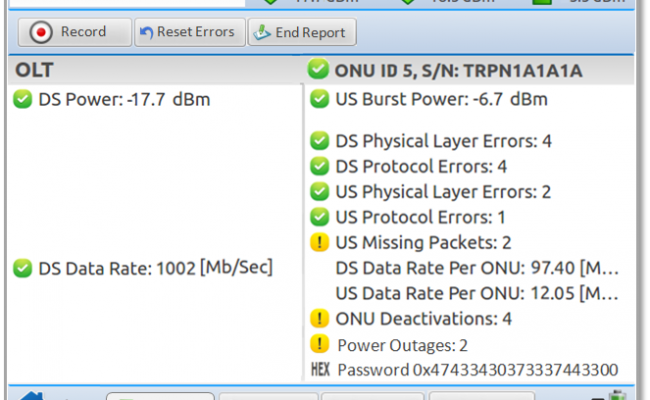The width and height of the screenshot is (650, 400).
Task: Select the US Physical Layer Errors check icon
Action: 319,191
